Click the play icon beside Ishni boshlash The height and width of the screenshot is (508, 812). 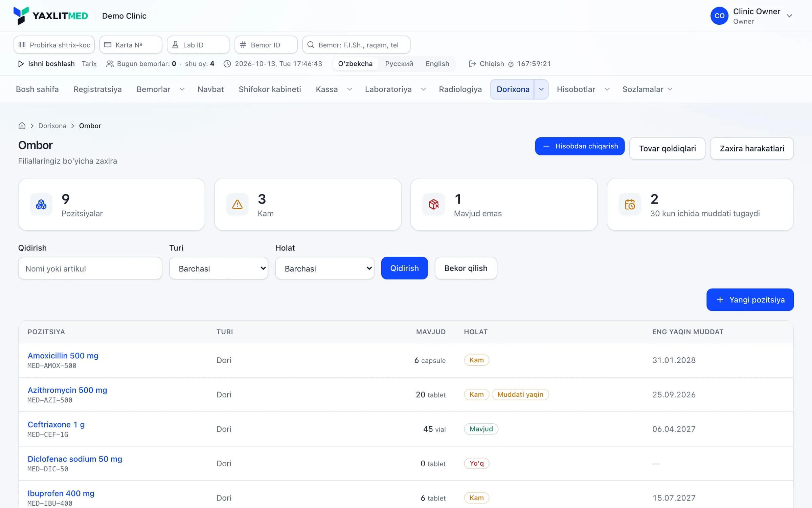point(21,64)
